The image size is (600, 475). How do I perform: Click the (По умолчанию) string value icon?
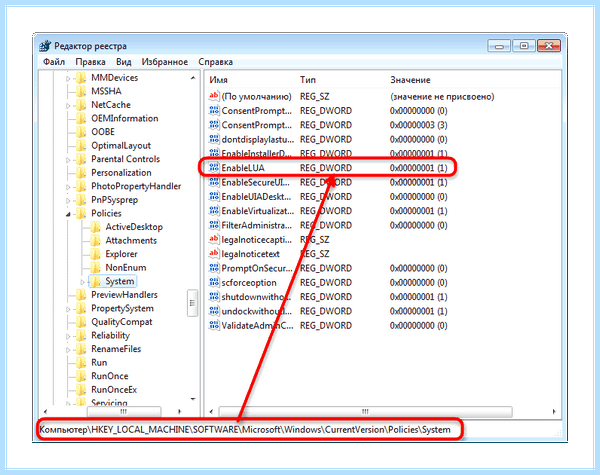[x=214, y=96]
